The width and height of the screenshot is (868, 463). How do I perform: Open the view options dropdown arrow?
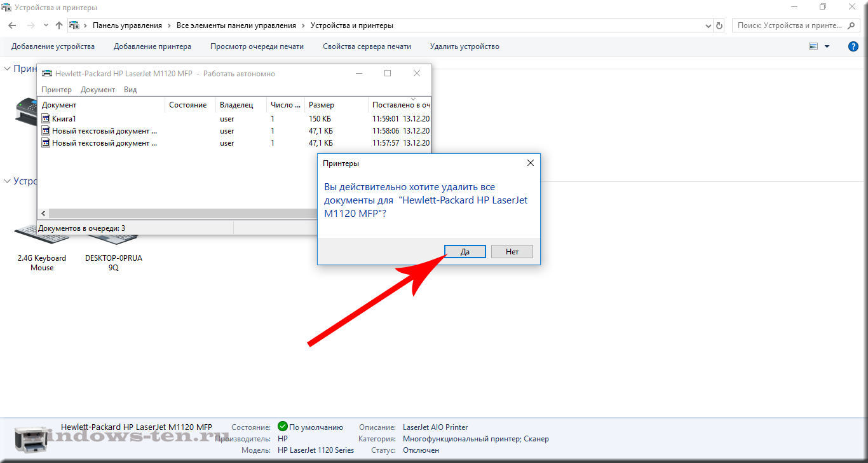827,46
